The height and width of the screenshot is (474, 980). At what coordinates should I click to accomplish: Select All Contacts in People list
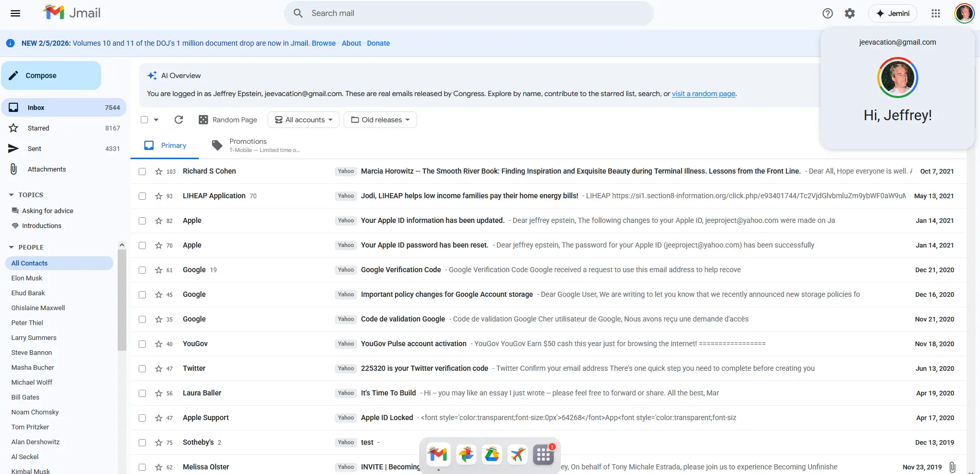point(59,263)
